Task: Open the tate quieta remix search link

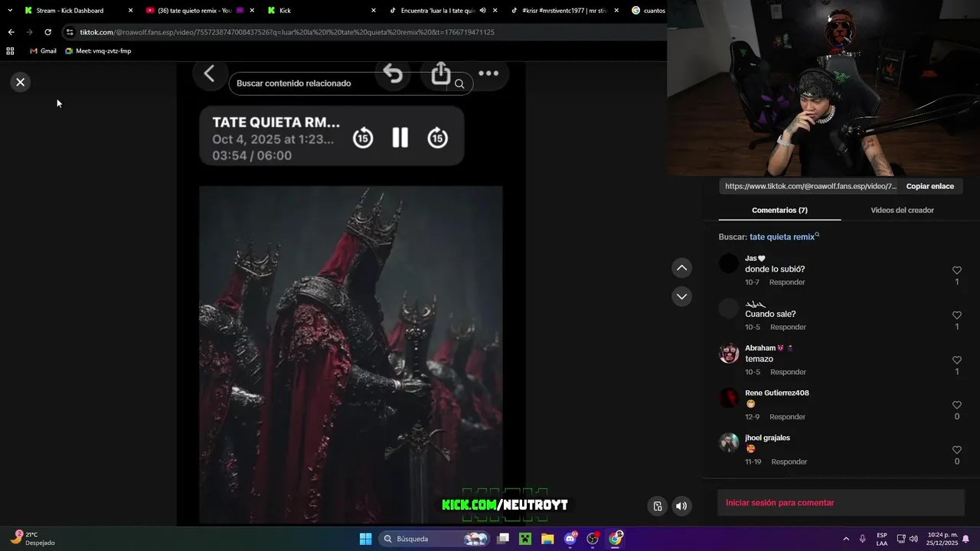Action: click(784, 236)
